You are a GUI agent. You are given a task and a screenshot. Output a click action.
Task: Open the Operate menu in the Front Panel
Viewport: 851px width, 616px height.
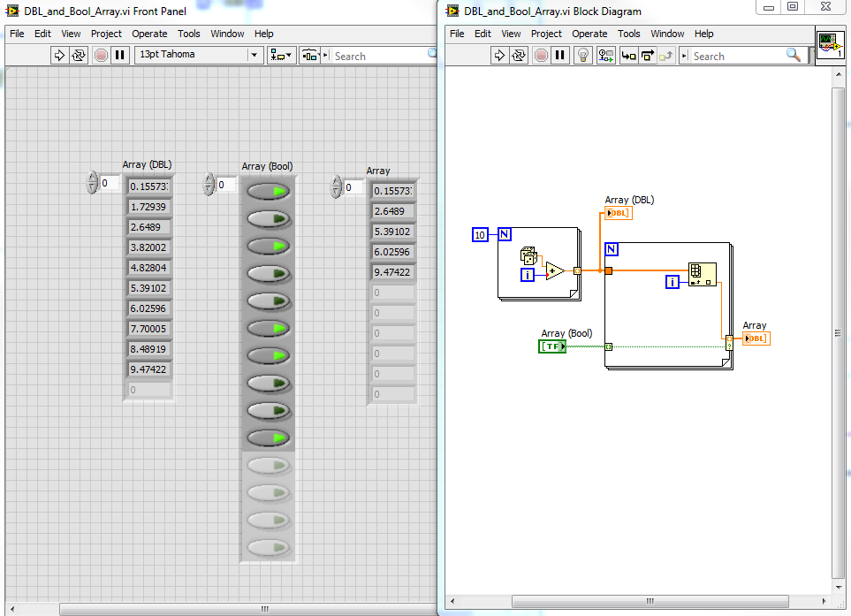(149, 34)
